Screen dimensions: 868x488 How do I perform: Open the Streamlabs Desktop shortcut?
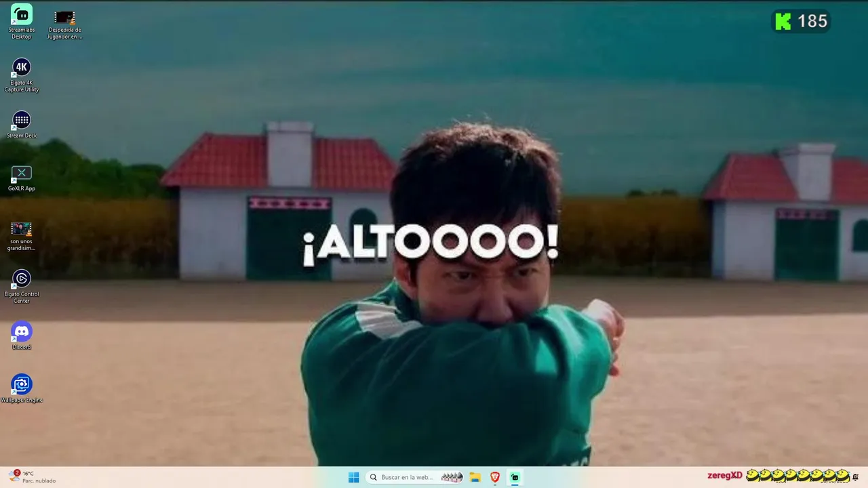(22, 22)
